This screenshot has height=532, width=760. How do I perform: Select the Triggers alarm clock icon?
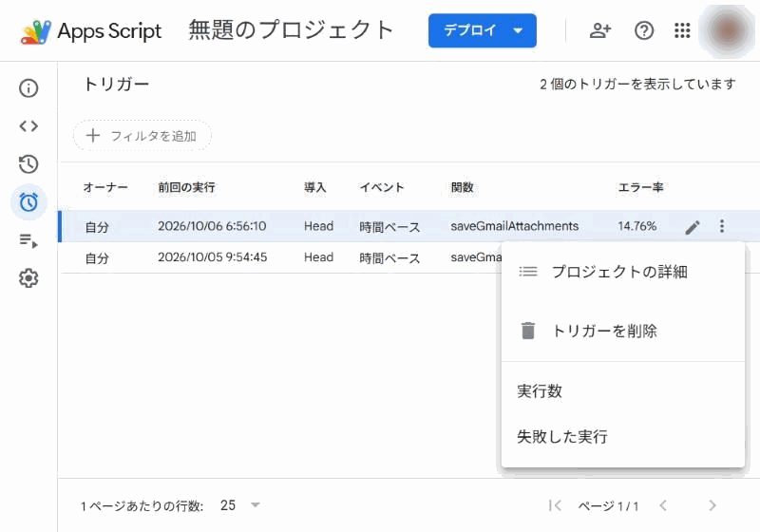click(x=28, y=202)
